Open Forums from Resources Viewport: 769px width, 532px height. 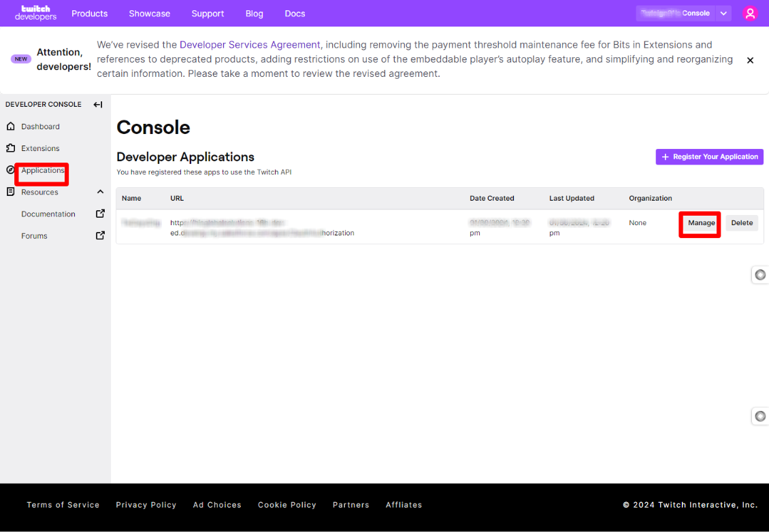(x=34, y=236)
